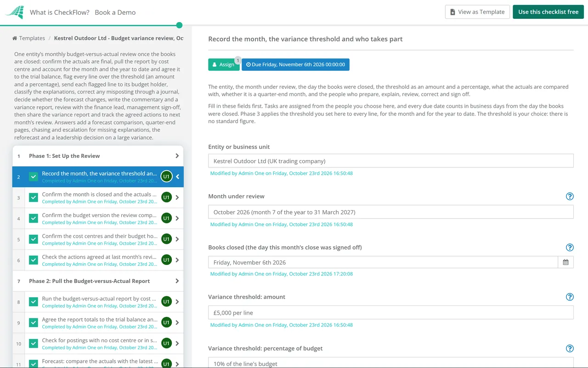The width and height of the screenshot is (588, 368).
Task: Click the Entity or business unit field
Action: point(391,161)
